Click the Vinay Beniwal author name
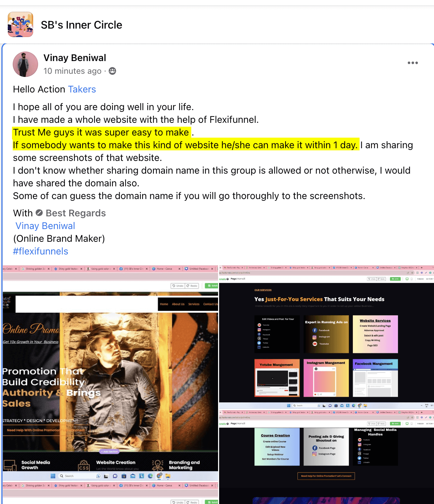The width and height of the screenshot is (434, 504). pyautogui.click(x=75, y=58)
